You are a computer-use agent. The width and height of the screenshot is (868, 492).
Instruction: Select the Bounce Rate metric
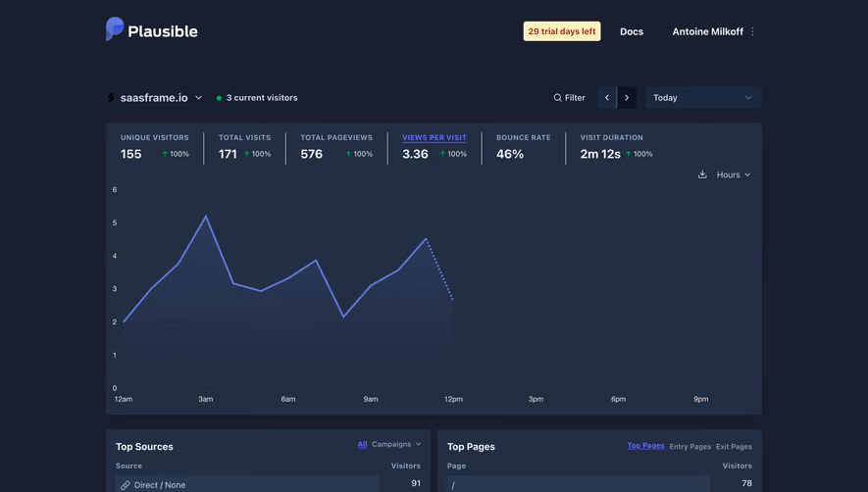[x=523, y=148]
